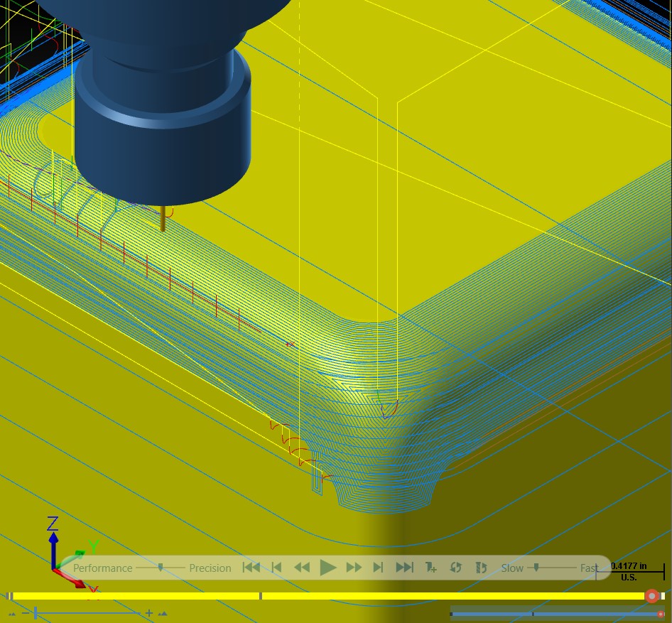Click the large mountain icon right of plus
The height and width of the screenshot is (623, 672).
tap(163, 613)
